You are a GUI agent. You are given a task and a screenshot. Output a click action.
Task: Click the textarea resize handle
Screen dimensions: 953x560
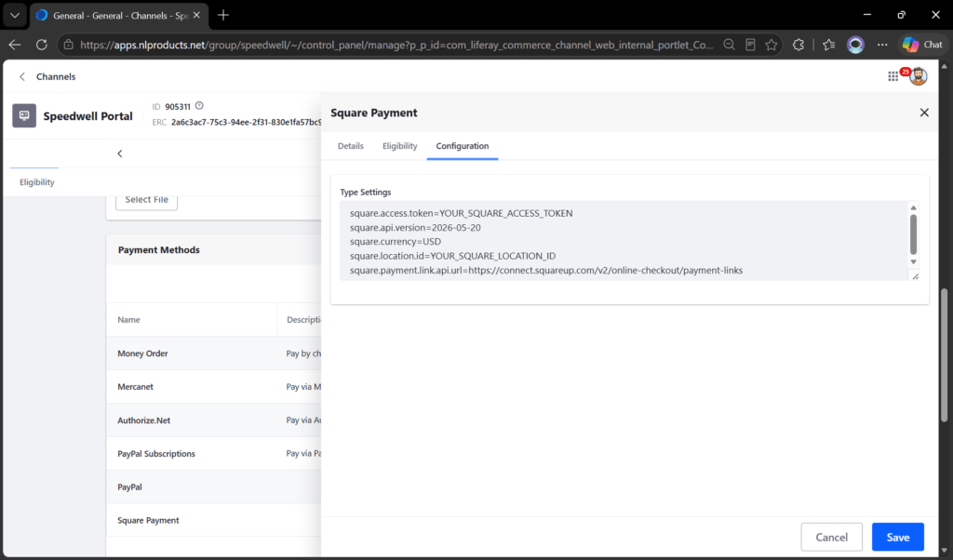[916, 276]
